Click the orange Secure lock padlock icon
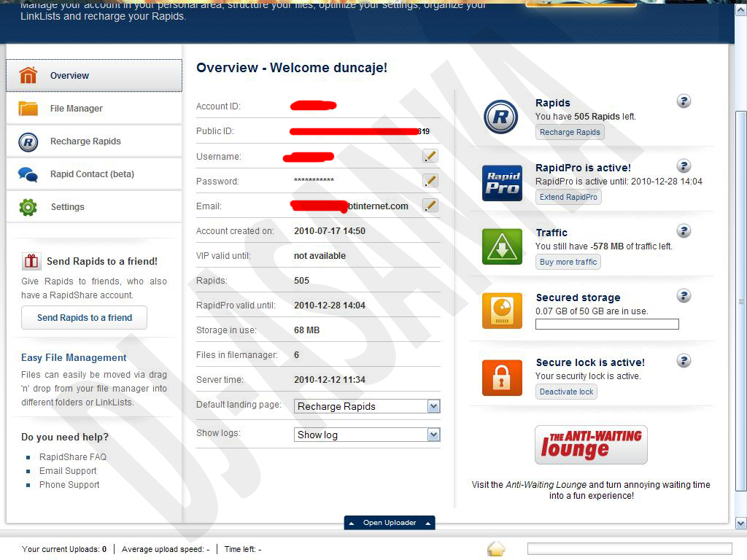 pos(502,378)
